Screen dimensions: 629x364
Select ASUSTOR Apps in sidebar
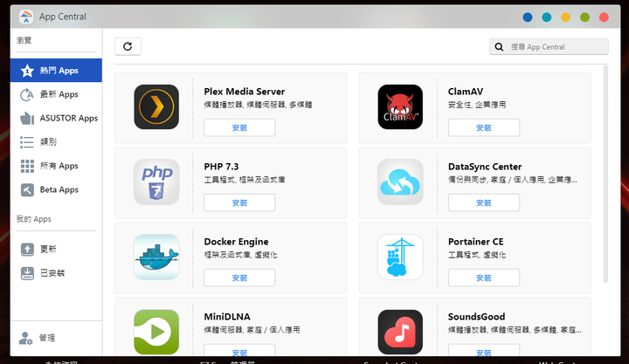56,118
